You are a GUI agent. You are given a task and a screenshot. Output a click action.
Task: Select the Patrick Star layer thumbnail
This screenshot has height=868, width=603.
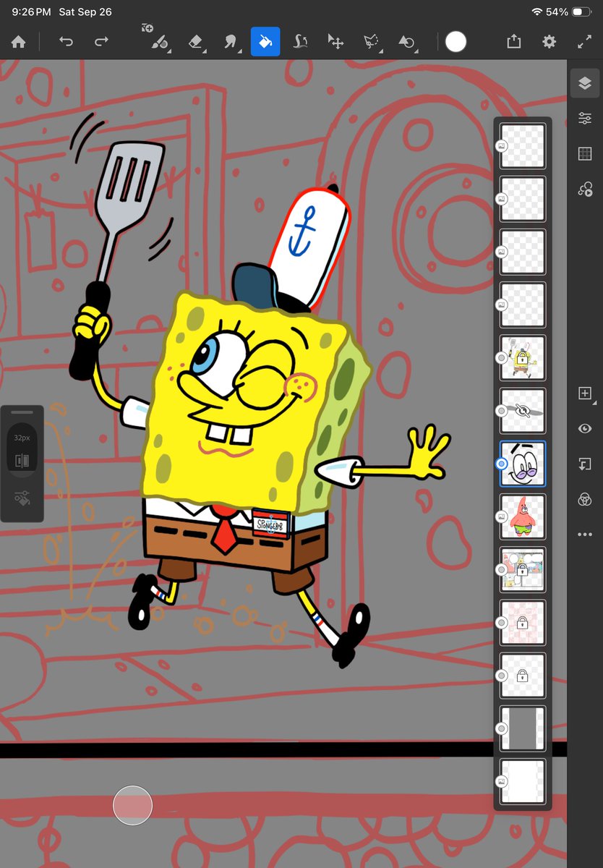pyautogui.click(x=523, y=516)
